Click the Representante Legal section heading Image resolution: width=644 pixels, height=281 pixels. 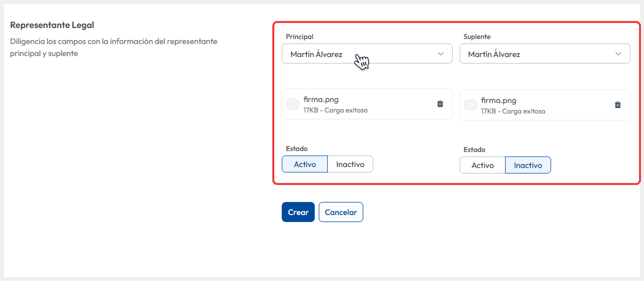pos(52,25)
